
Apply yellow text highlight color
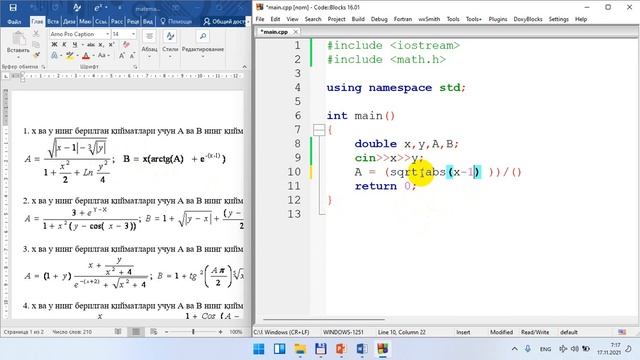69,55
